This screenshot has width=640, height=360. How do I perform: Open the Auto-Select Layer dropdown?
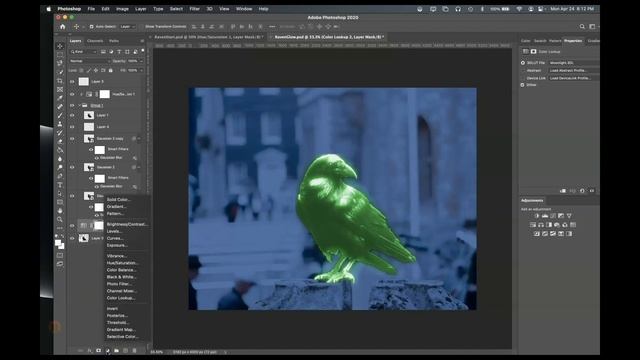(127, 27)
